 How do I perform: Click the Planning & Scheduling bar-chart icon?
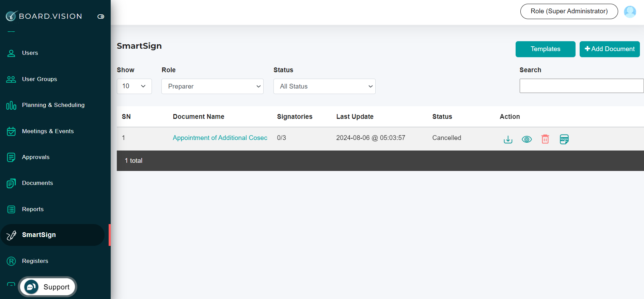[x=11, y=105]
